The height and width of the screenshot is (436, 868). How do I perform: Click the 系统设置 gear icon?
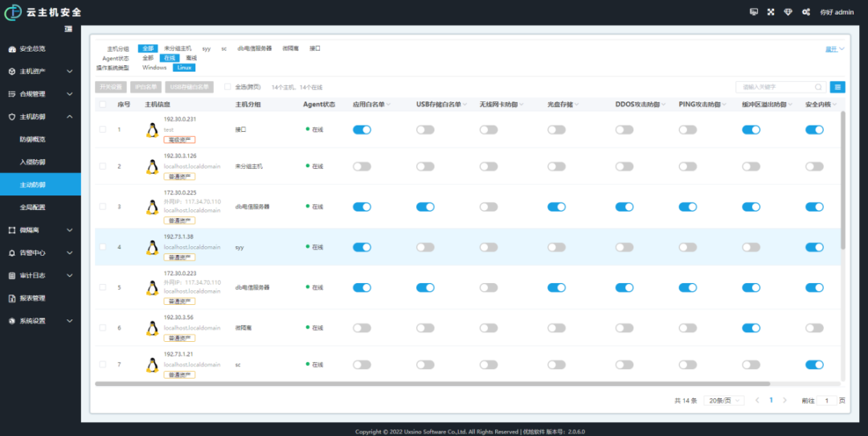pyautogui.click(x=12, y=321)
